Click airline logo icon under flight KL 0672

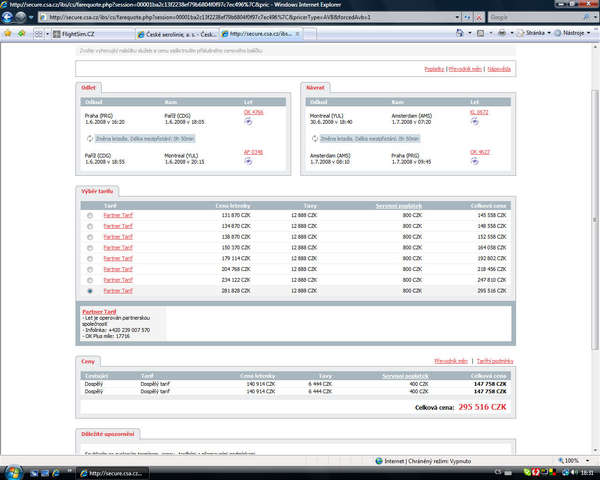tap(474, 122)
